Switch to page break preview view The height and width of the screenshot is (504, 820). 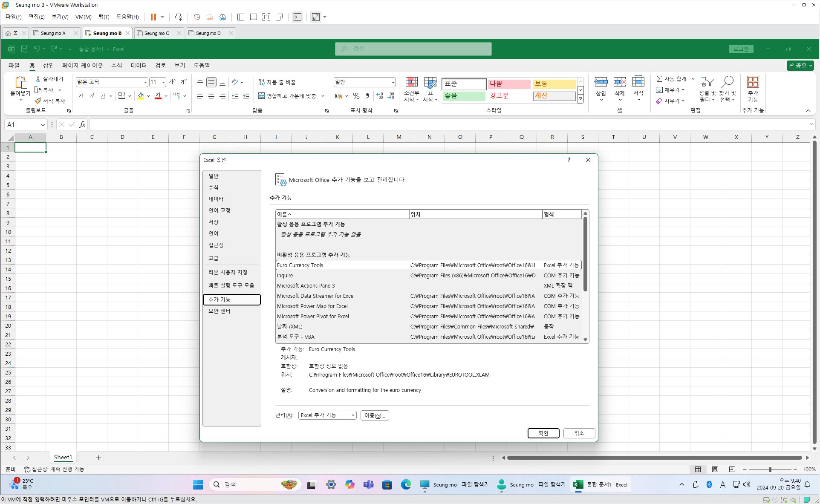(732, 469)
